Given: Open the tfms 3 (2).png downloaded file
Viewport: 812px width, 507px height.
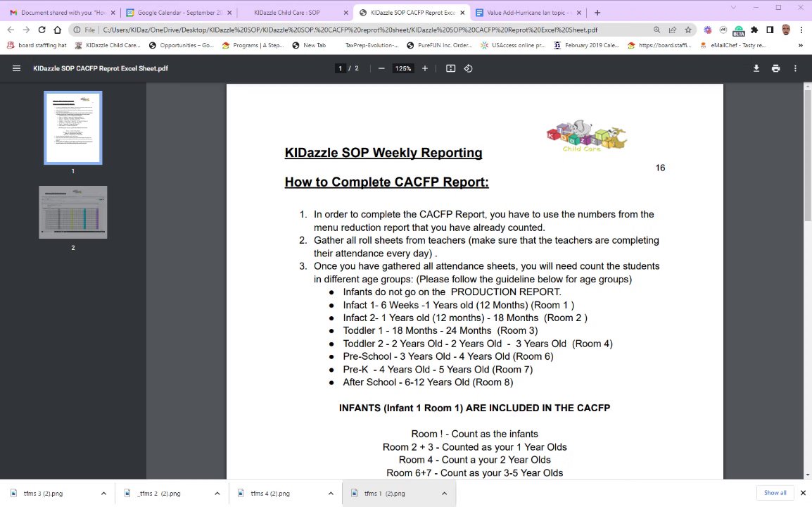Looking at the screenshot, I should pyautogui.click(x=43, y=494).
